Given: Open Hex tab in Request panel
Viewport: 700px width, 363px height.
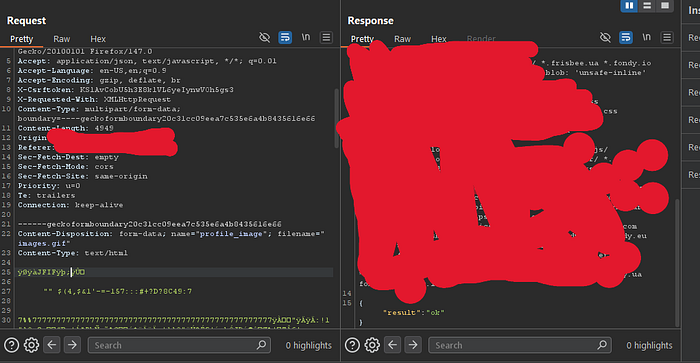Looking at the screenshot, I should pos(98,39).
